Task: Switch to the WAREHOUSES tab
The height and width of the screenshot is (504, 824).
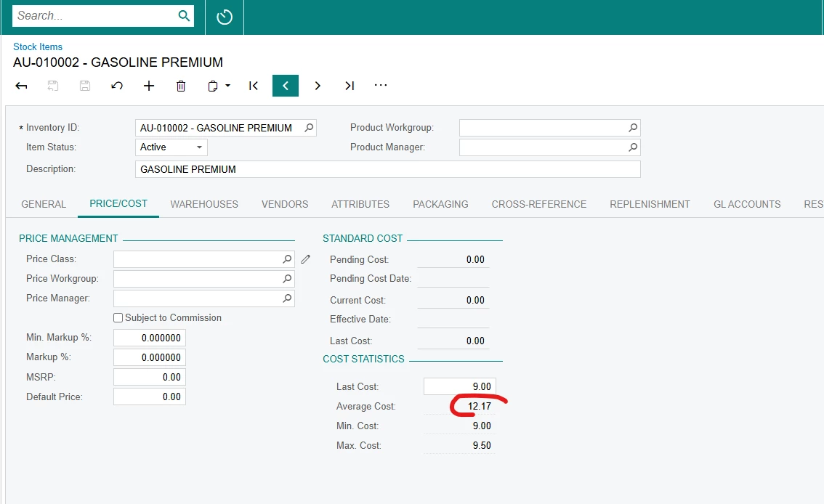Action: (x=204, y=204)
